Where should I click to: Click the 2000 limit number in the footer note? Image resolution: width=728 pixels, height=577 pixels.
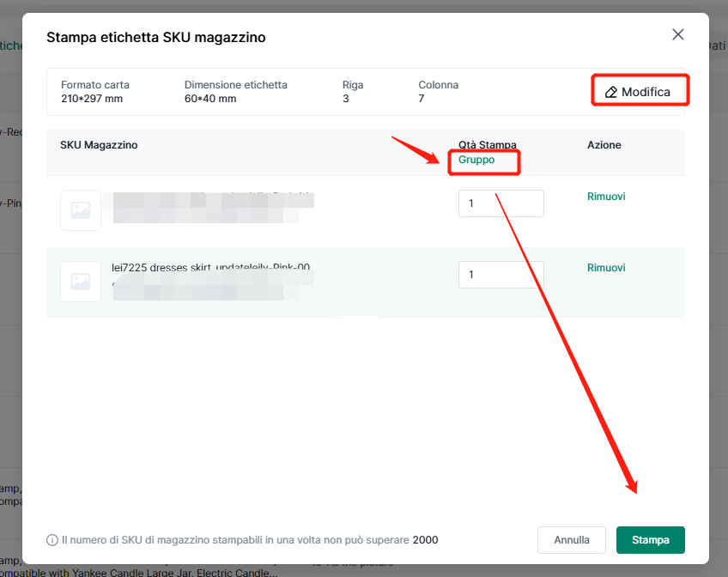tap(425, 540)
